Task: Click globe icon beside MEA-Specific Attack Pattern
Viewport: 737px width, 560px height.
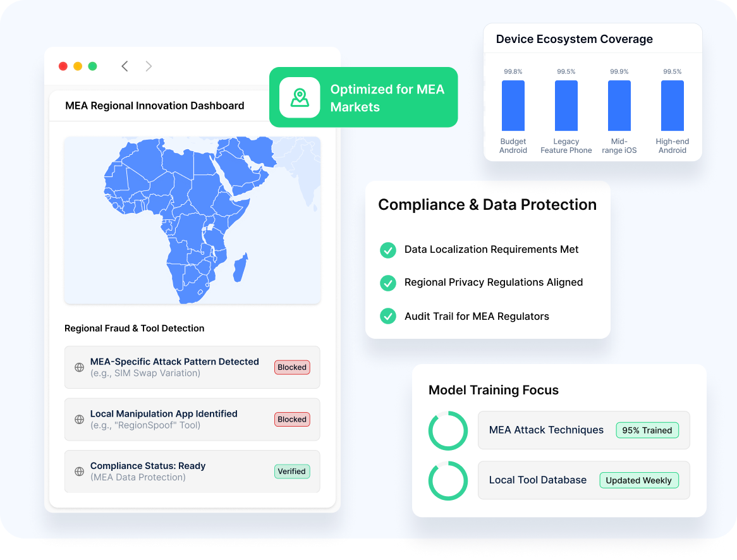Action: click(x=80, y=367)
